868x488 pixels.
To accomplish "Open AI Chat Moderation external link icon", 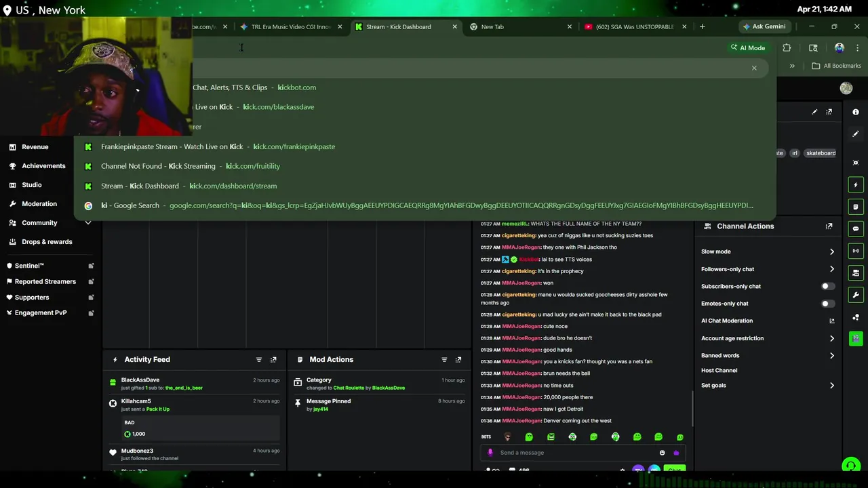I will [x=832, y=321].
